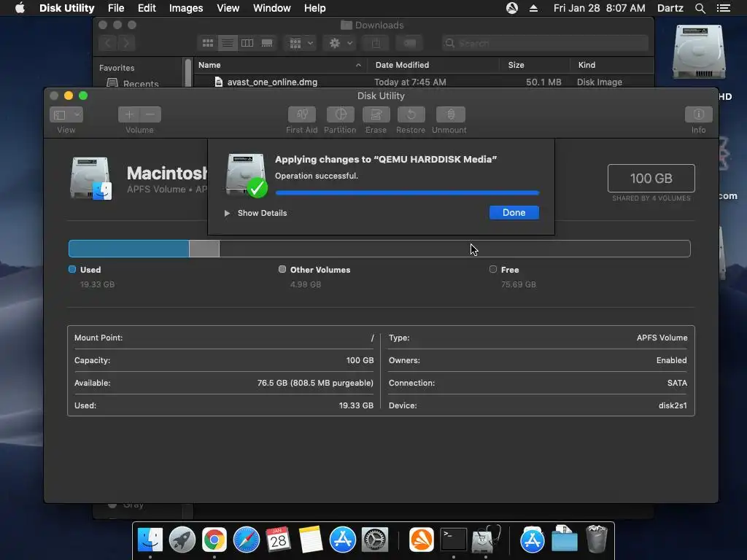
Task: Open the Info panel icon
Action: [x=698, y=114]
